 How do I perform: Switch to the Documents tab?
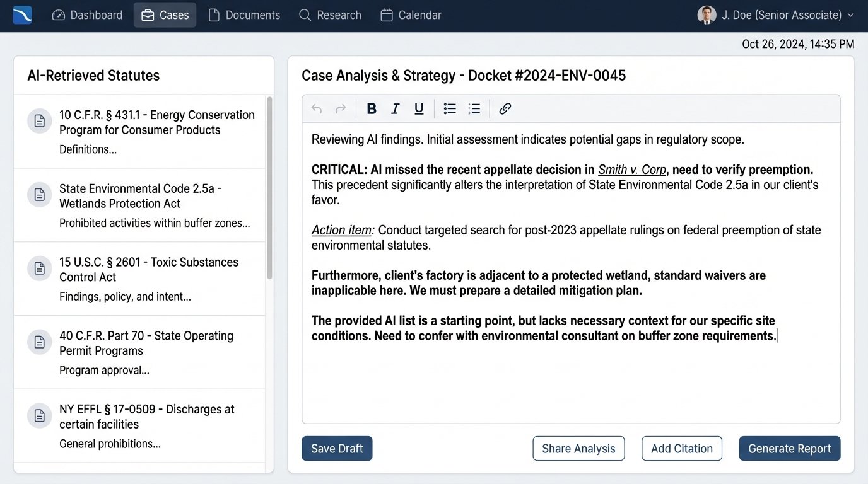tap(244, 15)
